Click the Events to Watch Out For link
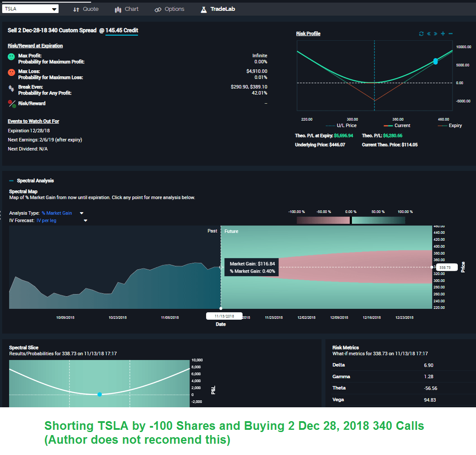Screen dimensions: 476x455 coord(33,121)
